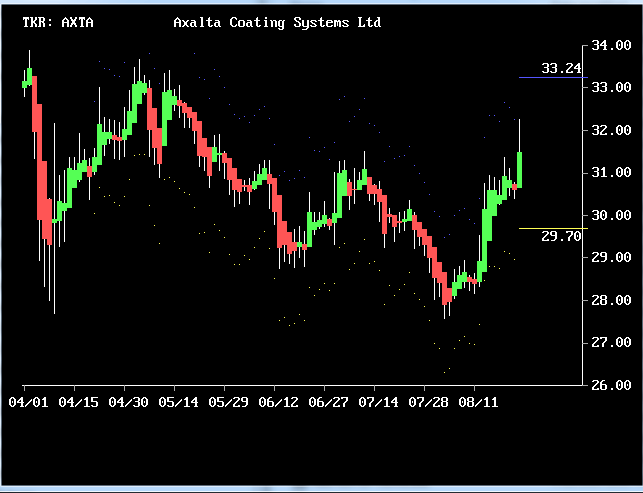Click the 27.00 price axis label
The width and height of the screenshot is (643, 493).
tap(611, 342)
